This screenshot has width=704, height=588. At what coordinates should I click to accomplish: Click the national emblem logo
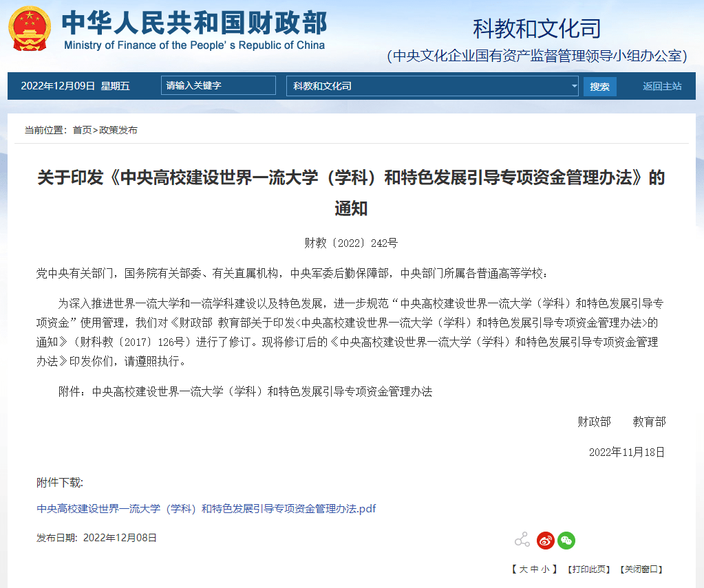tap(30, 29)
